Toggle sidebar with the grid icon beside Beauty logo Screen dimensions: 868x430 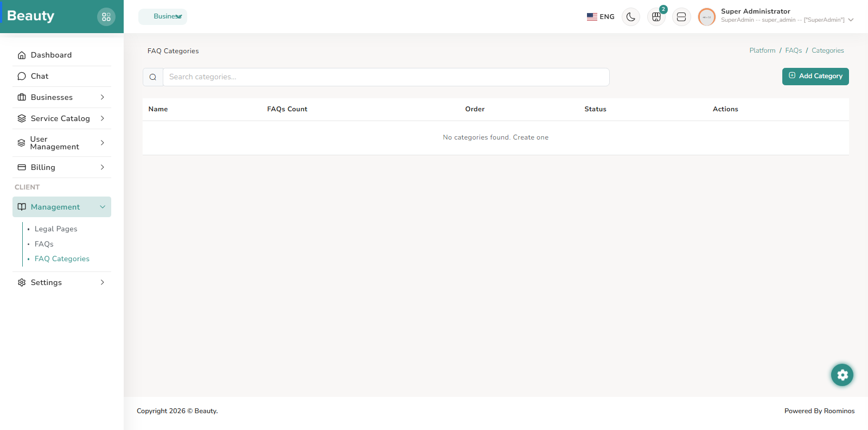(106, 17)
